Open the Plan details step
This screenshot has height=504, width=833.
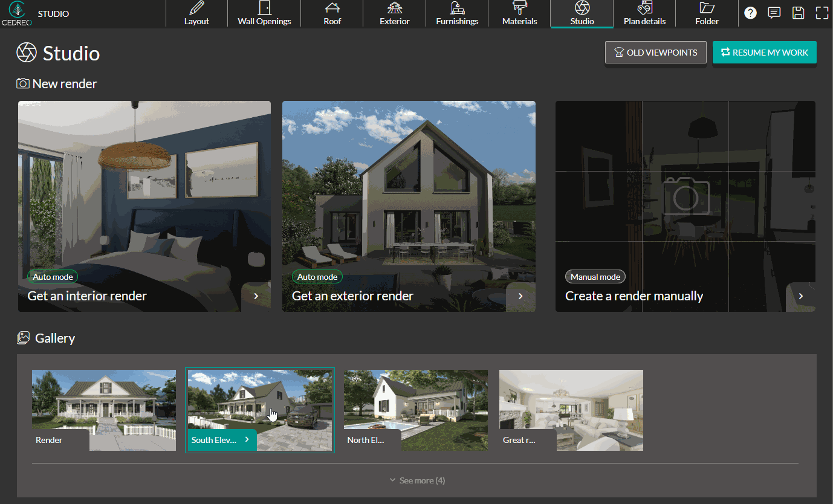[644, 14]
